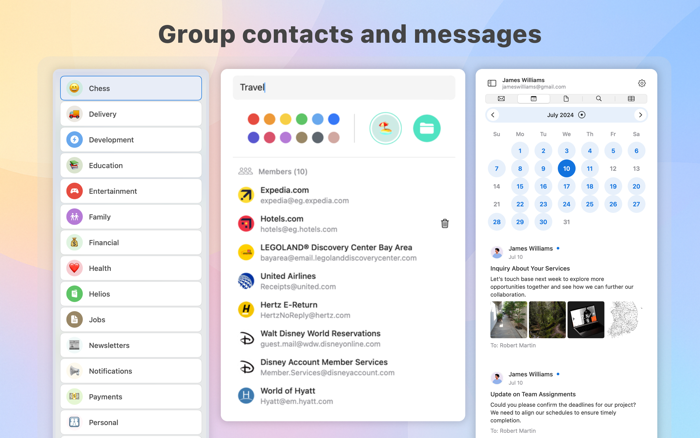Open the laptop photo thumbnail
Screen dimensions: 700x438
pyautogui.click(x=586, y=320)
